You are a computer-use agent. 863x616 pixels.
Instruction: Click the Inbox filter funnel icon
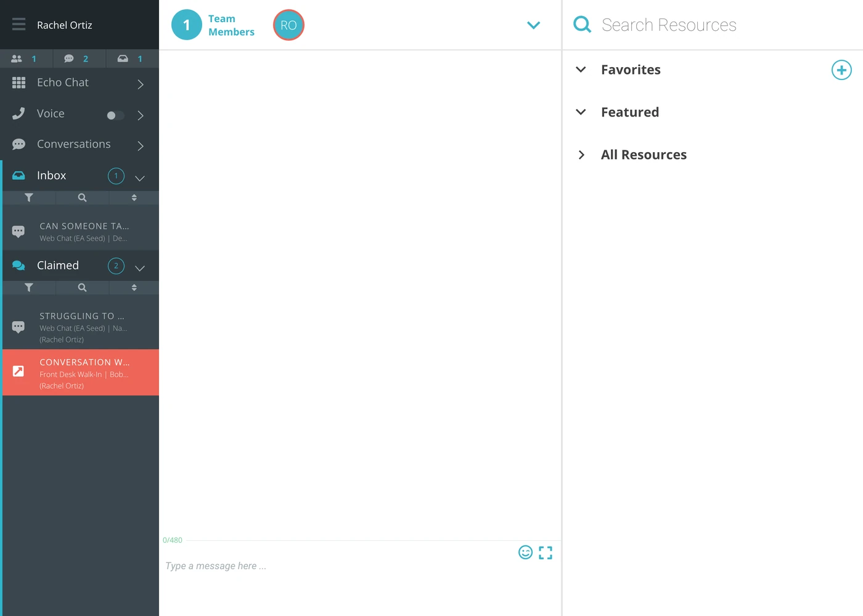click(29, 198)
